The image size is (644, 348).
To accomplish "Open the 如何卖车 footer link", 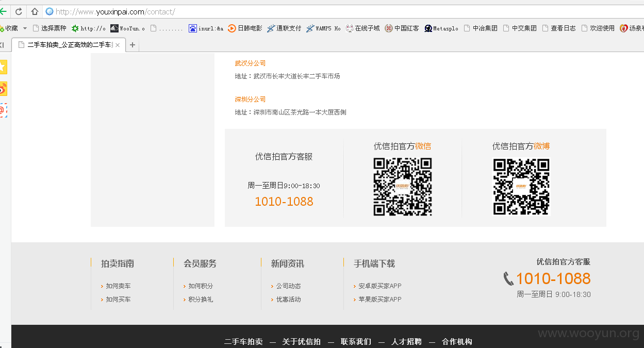I will [x=119, y=286].
